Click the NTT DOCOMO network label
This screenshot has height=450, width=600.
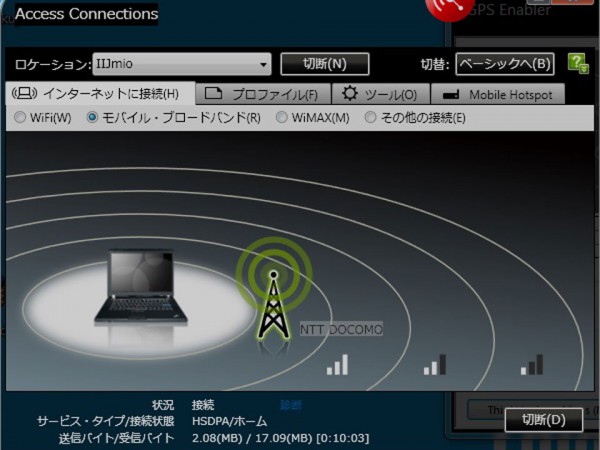[x=341, y=329]
